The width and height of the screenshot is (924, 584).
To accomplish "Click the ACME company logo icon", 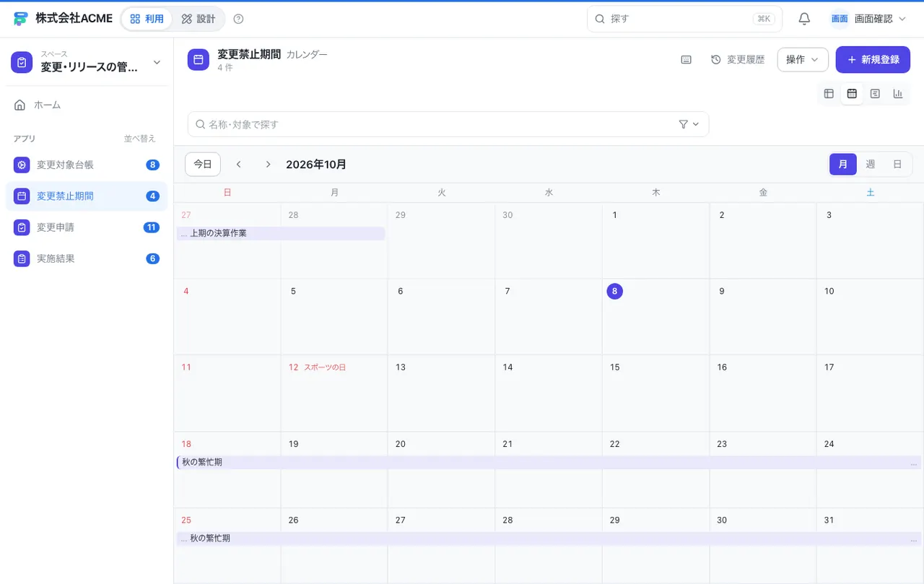I will [20, 19].
